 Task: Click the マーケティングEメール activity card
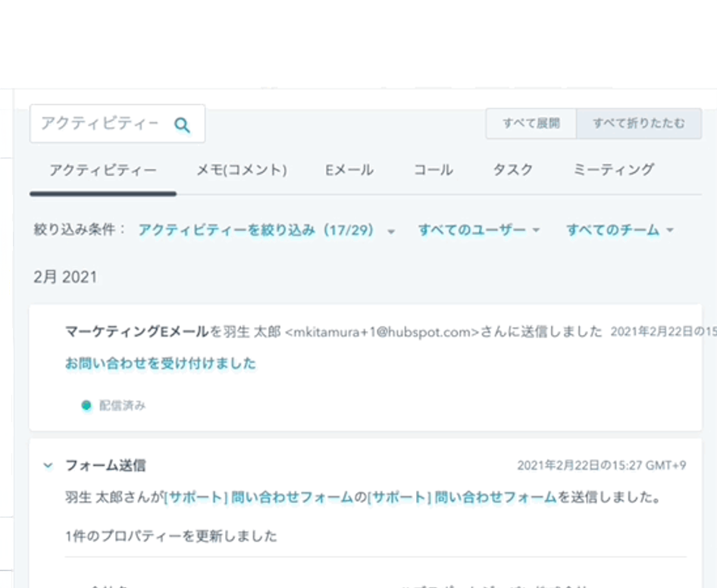(364, 364)
